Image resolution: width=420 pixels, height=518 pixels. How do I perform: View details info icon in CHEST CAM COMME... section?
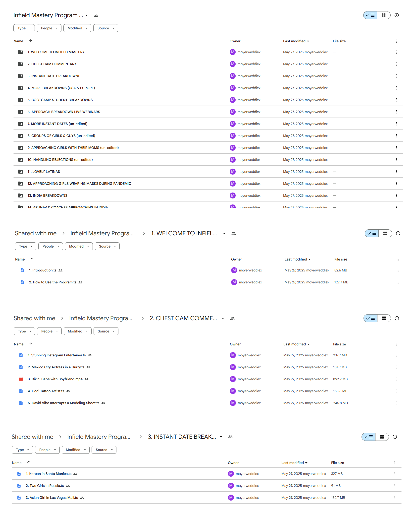(397, 318)
